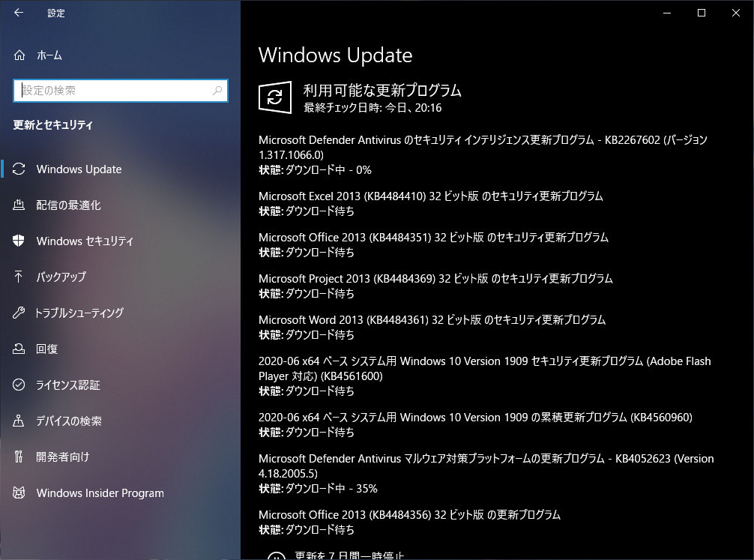The height and width of the screenshot is (560, 754).
Task: Click the update status refresh icon
Action: (x=275, y=97)
